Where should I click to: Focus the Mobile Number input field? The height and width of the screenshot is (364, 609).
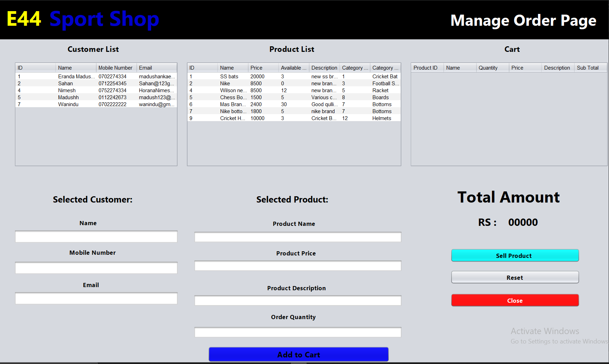(96, 268)
